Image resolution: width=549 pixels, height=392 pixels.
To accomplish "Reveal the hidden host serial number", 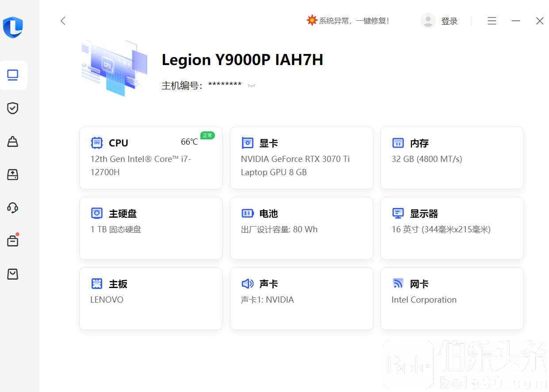I will 252,85.
